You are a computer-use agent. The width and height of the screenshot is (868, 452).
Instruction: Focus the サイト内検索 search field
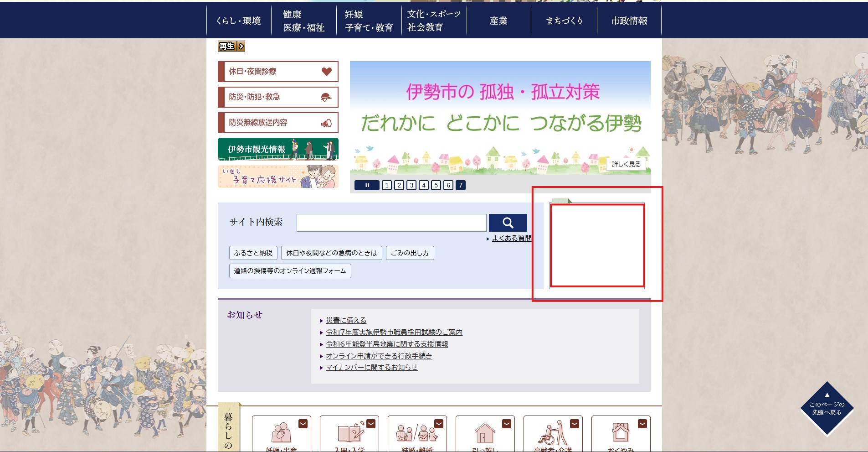391,223
